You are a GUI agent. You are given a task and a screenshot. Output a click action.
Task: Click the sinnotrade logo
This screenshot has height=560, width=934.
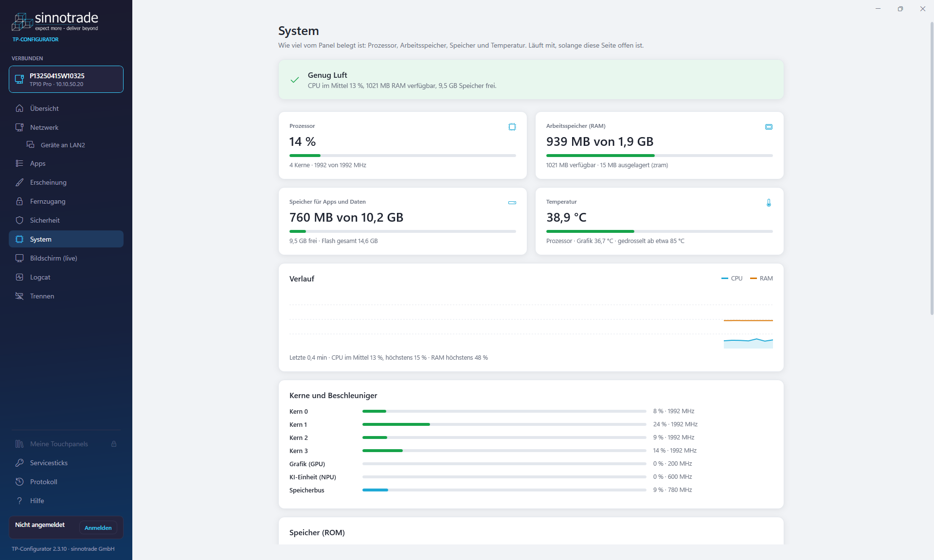(x=55, y=21)
